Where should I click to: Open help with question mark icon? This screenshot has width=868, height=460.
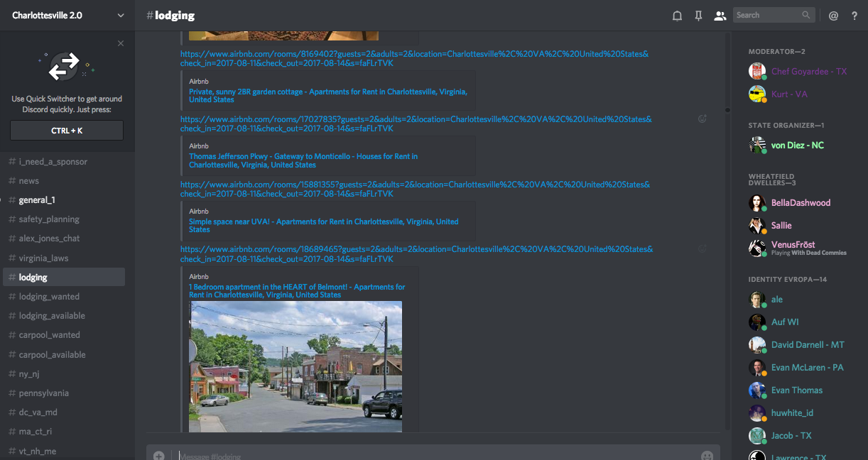pos(855,16)
